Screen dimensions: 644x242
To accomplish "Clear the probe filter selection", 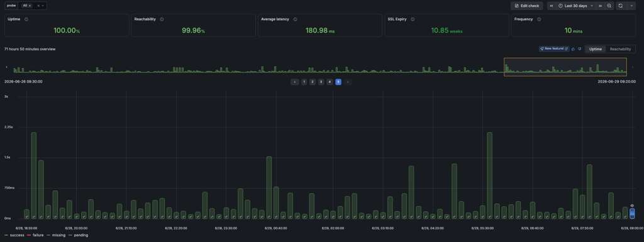I will click(38, 6).
